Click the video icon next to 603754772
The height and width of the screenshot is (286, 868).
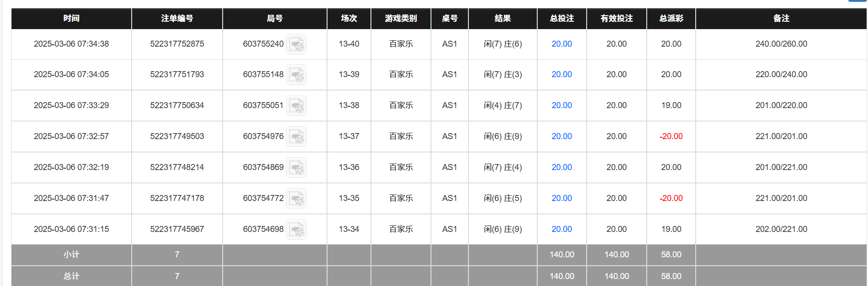click(x=296, y=199)
